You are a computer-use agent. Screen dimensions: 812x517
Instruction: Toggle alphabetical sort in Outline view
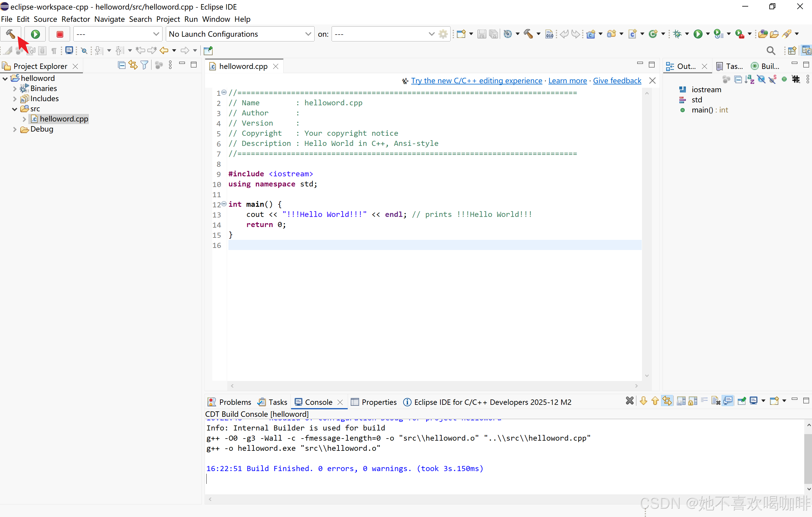click(x=749, y=80)
